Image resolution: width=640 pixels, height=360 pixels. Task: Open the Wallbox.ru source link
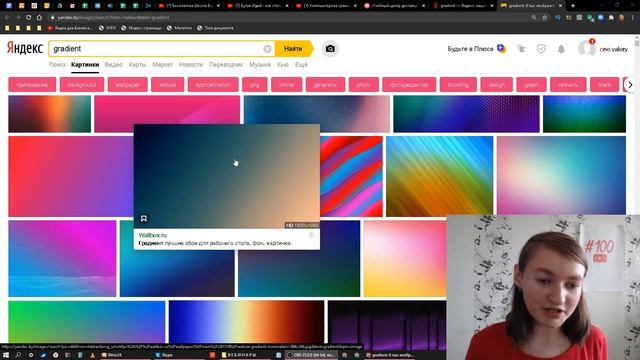(153, 235)
